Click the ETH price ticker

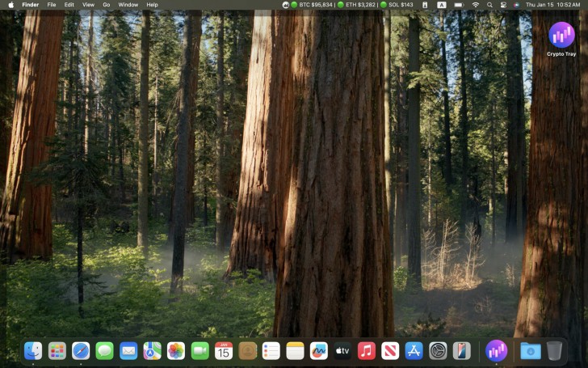359,5
